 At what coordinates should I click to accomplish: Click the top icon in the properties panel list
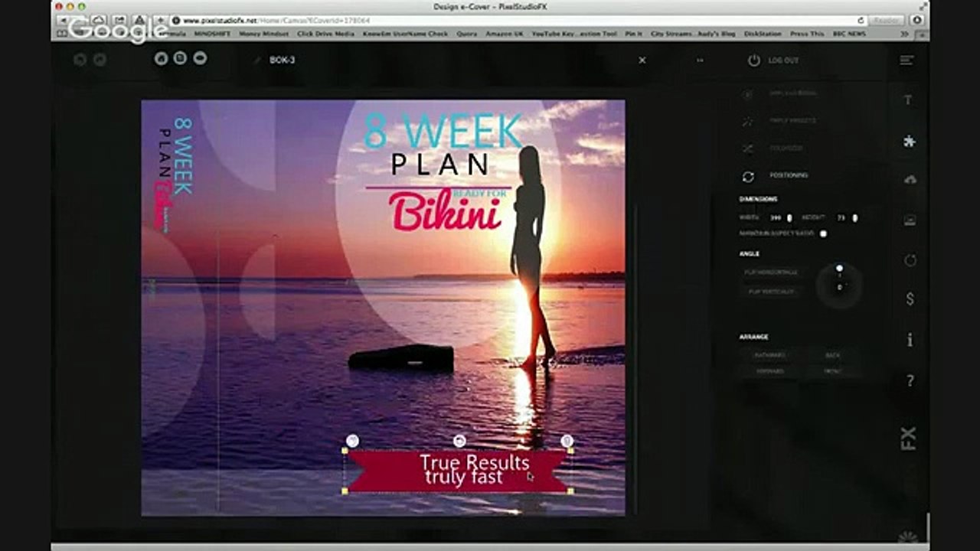click(x=748, y=93)
